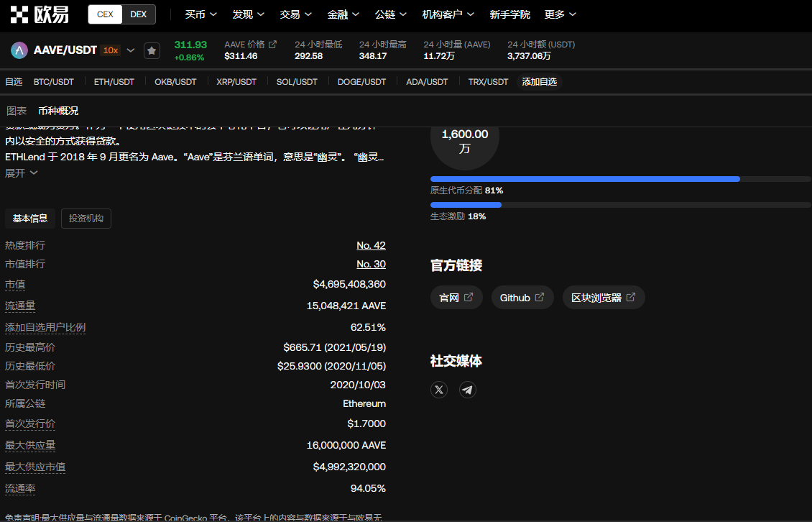Click the AAVE coin logo icon
Viewport: 812px width, 522px height.
point(19,50)
